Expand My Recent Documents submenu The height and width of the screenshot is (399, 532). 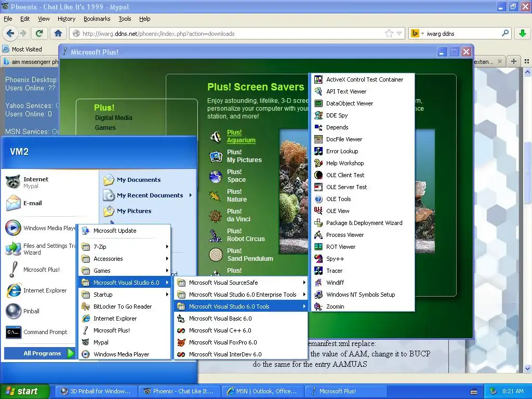pos(148,195)
